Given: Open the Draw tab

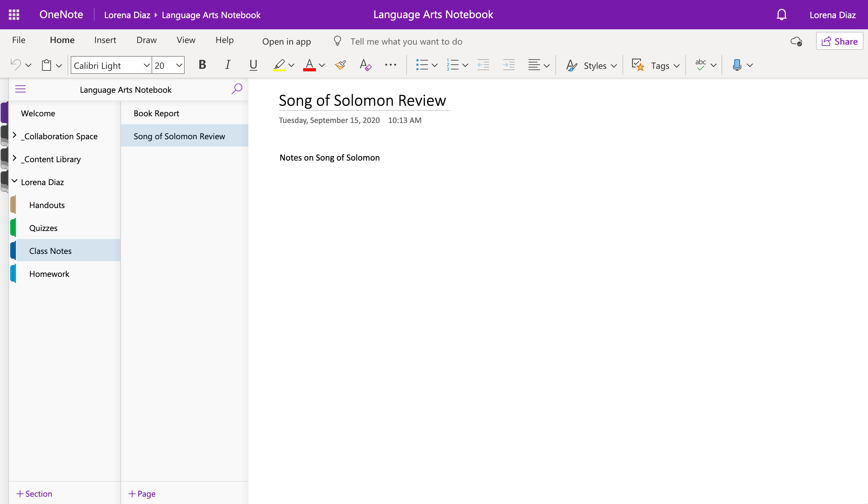Looking at the screenshot, I should click(146, 40).
